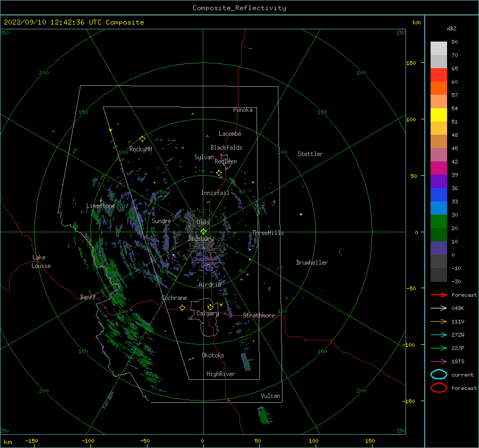The height and width of the screenshot is (448, 479).
Task: Click the Composite_Reflectivity title
Action: coord(240,8)
